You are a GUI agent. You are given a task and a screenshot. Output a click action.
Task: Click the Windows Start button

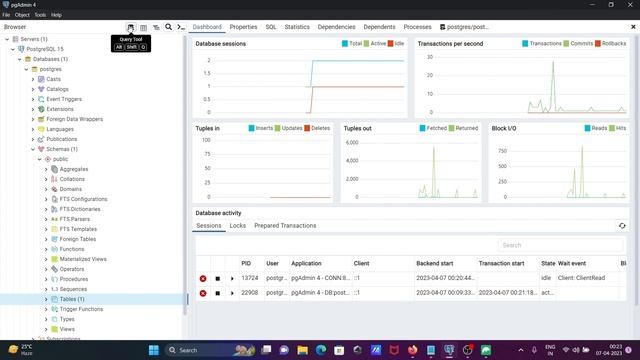pyautogui.click(x=153, y=350)
